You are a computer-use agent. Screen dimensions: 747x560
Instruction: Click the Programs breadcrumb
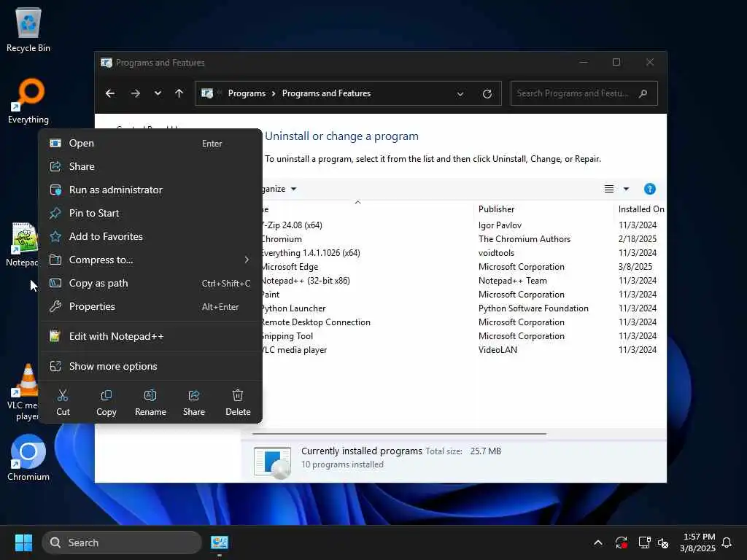(247, 93)
